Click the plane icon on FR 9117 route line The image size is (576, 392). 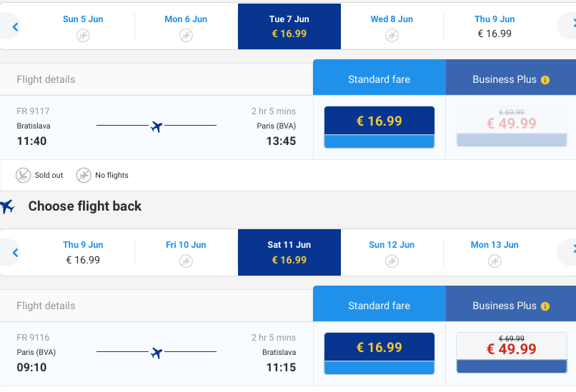point(157,126)
